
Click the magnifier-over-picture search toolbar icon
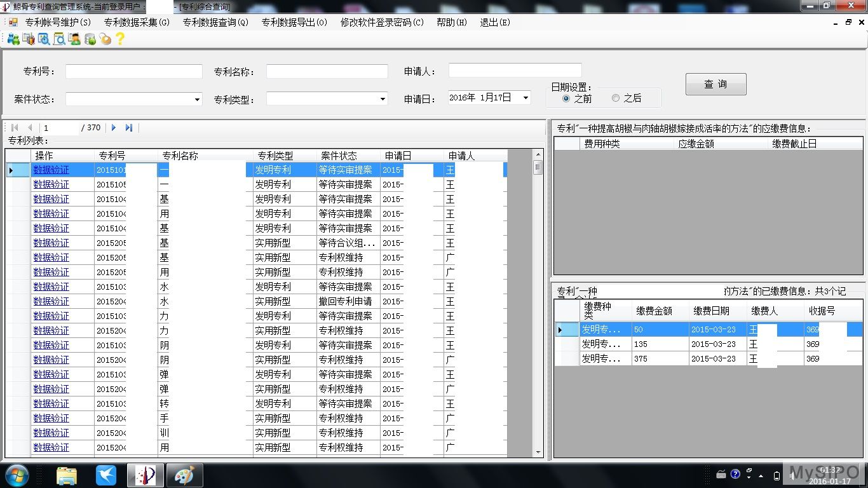pyautogui.click(x=44, y=39)
